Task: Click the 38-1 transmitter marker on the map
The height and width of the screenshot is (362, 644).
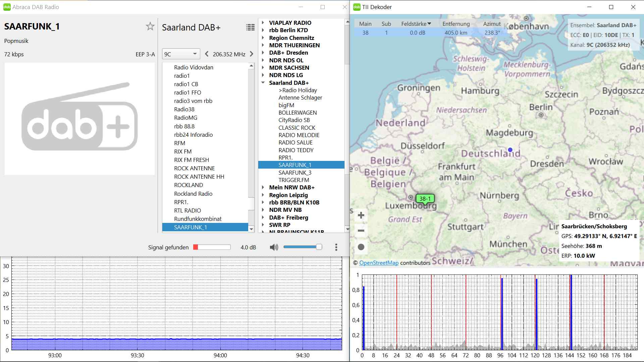Action: 425,199
